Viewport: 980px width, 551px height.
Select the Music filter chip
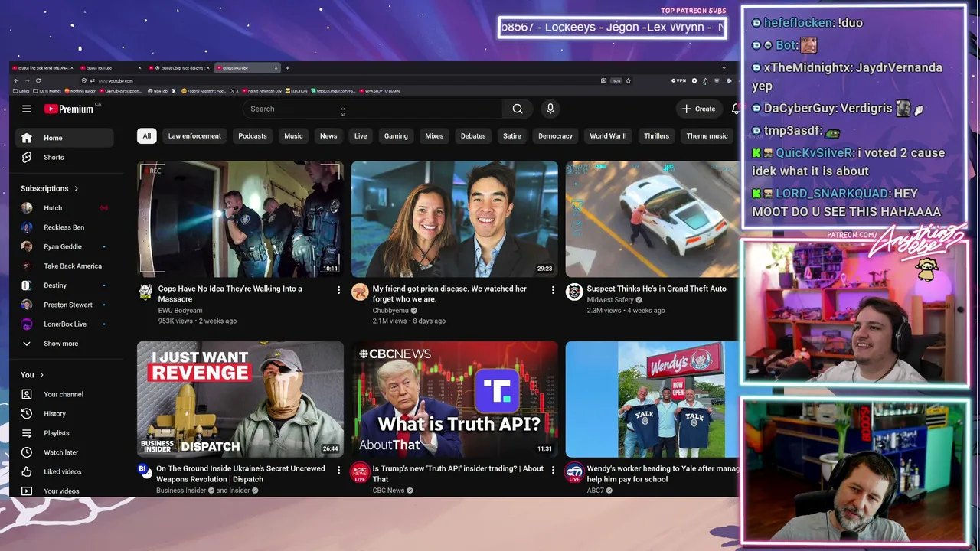point(294,136)
